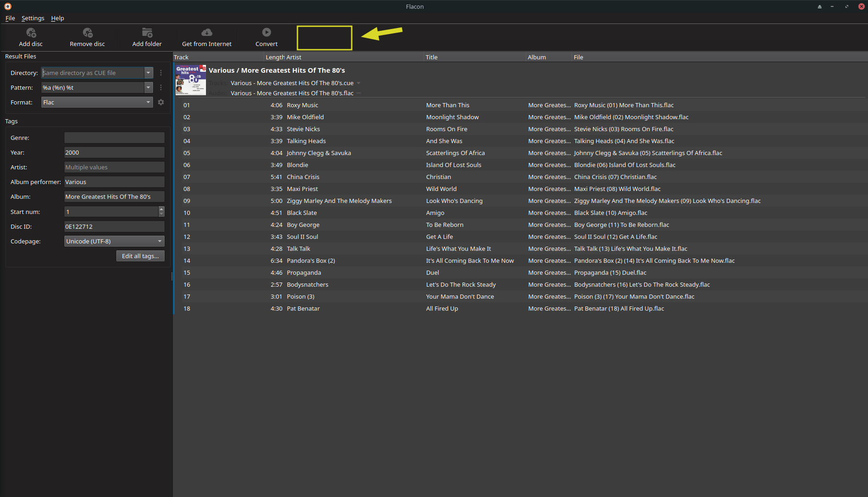
Task: Click the Edit all tags button
Action: [x=140, y=256]
